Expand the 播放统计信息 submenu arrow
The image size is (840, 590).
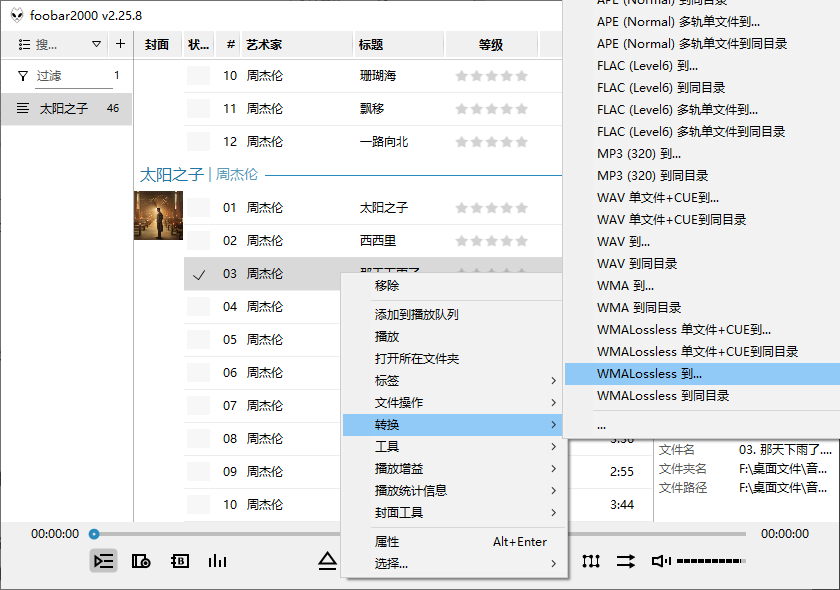point(553,490)
